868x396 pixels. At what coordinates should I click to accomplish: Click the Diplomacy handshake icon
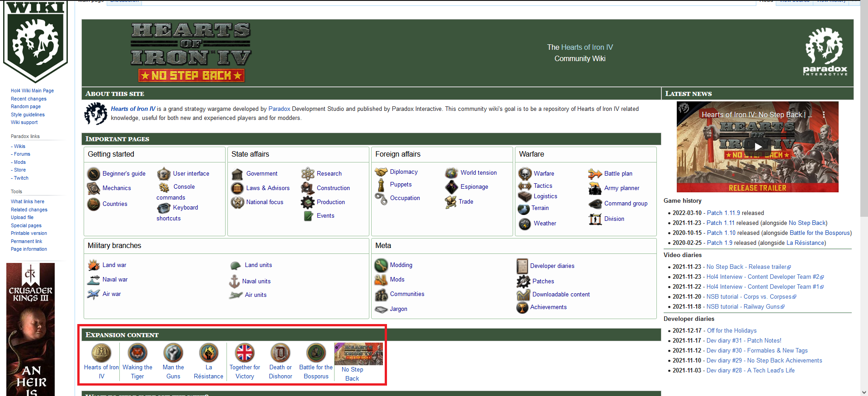(x=381, y=172)
